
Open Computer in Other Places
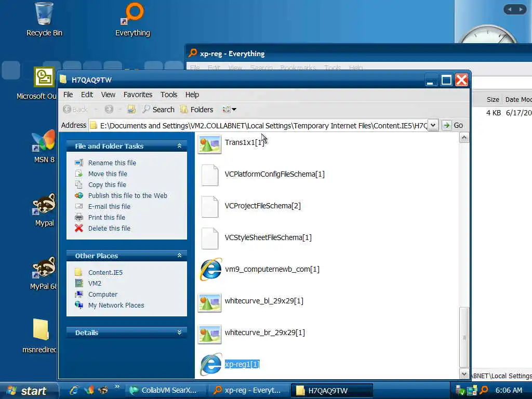(103, 294)
